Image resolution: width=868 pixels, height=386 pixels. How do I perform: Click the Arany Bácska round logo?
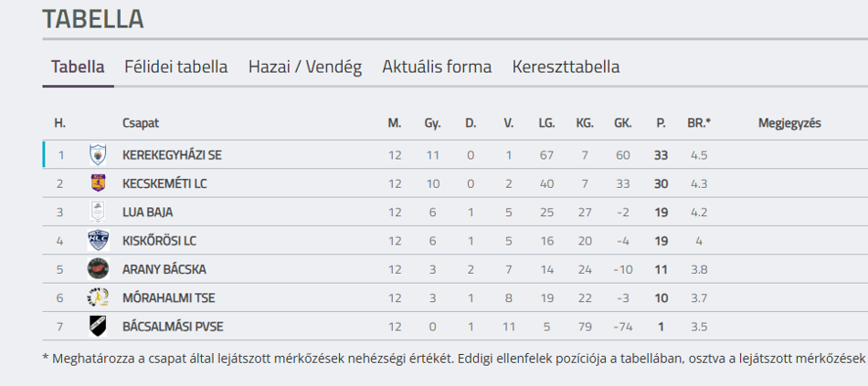click(98, 269)
